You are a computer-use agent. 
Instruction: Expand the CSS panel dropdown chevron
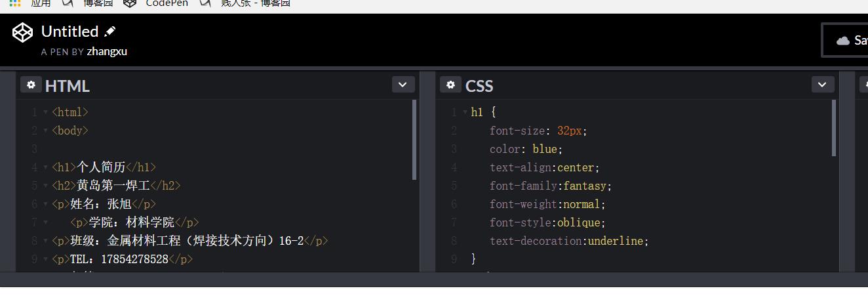(x=822, y=85)
